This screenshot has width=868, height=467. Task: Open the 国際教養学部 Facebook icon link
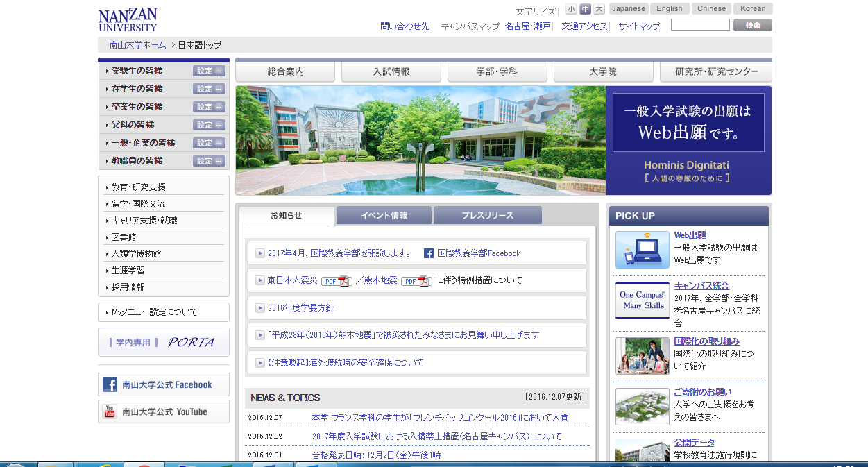[429, 253]
